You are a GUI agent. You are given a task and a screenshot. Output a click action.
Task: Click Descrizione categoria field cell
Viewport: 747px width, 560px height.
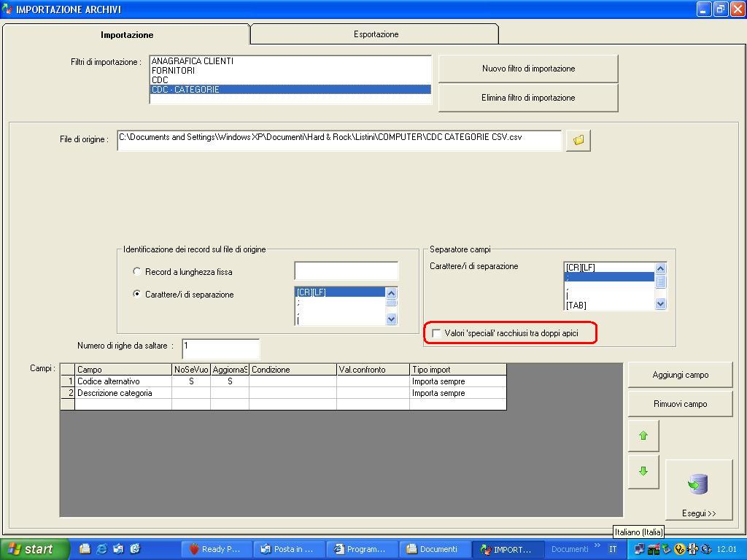(x=123, y=393)
